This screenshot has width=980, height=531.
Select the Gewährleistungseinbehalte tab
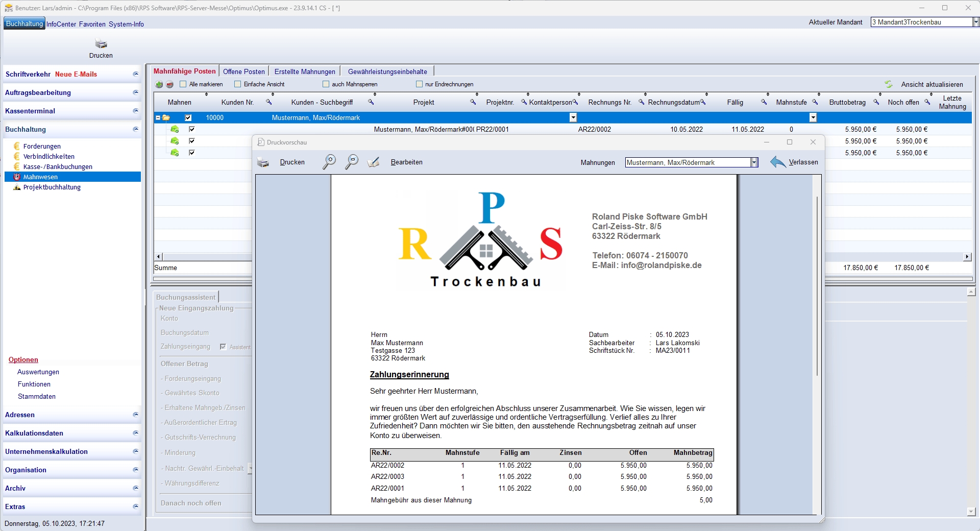tap(387, 71)
